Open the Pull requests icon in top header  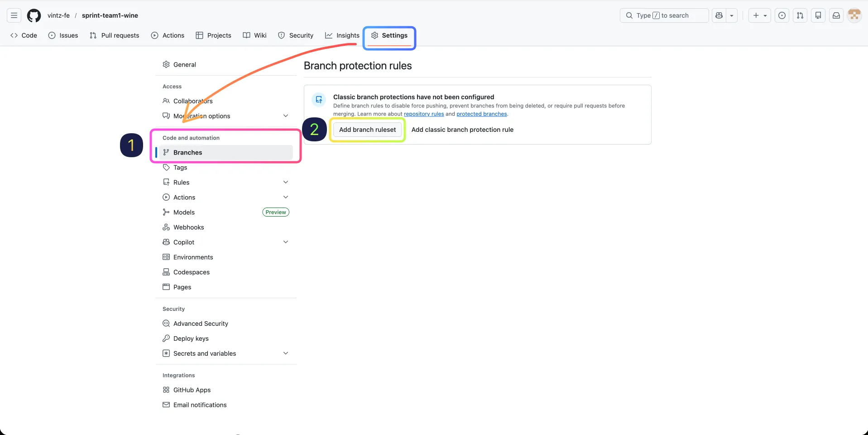pyautogui.click(x=800, y=15)
